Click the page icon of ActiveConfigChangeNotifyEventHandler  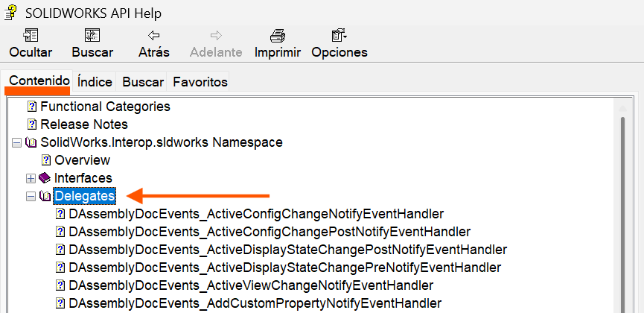[x=60, y=214]
